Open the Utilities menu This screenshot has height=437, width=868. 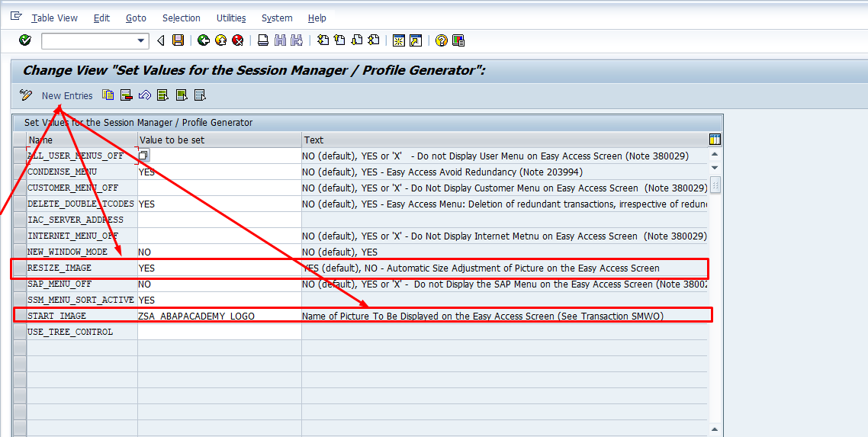[231, 18]
